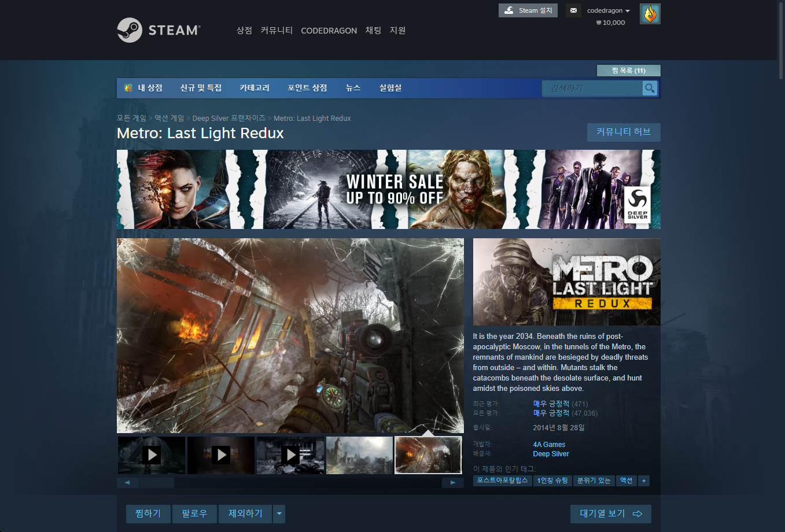The height and width of the screenshot is (532, 785).
Task: Click the 포스트아포칼립스 tag
Action: [502, 481]
